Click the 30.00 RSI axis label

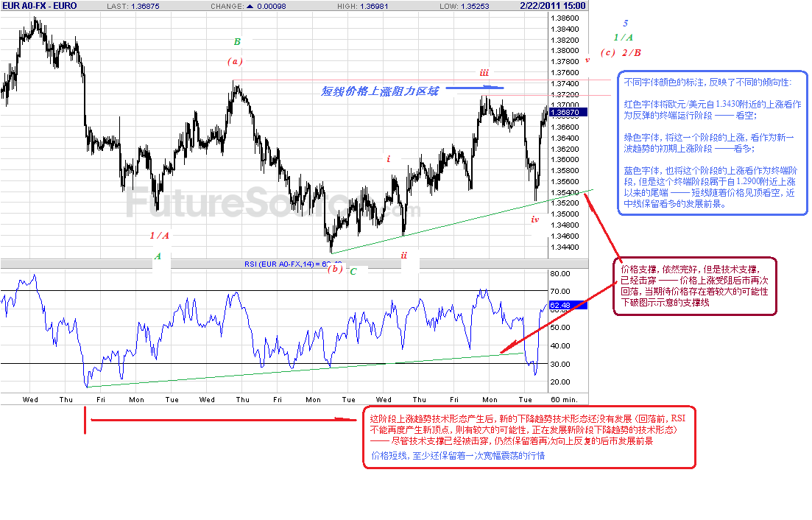[560, 364]
